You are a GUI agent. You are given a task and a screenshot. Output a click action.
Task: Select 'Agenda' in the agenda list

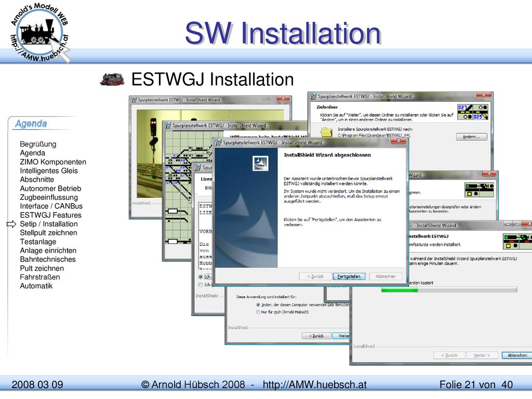pos(33,153)
